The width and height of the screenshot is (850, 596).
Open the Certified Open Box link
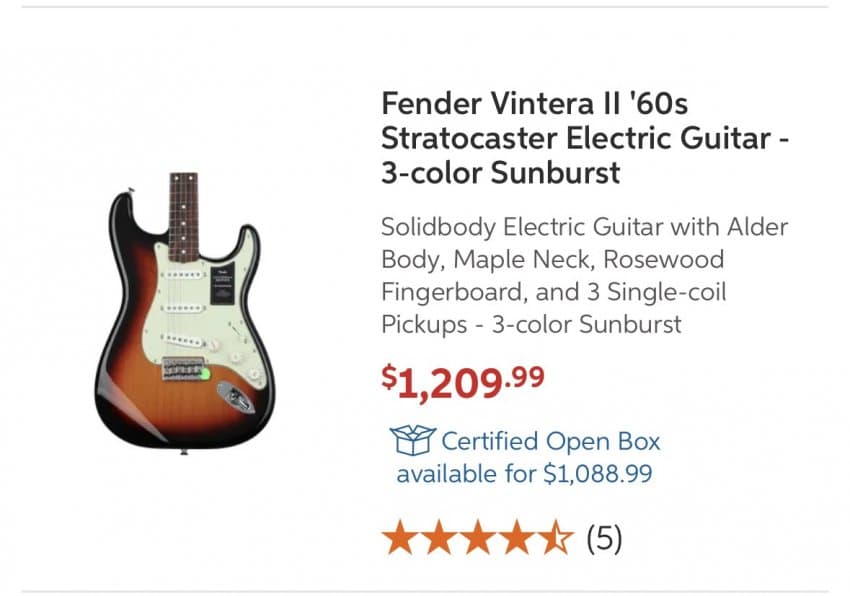pos(550,441)
